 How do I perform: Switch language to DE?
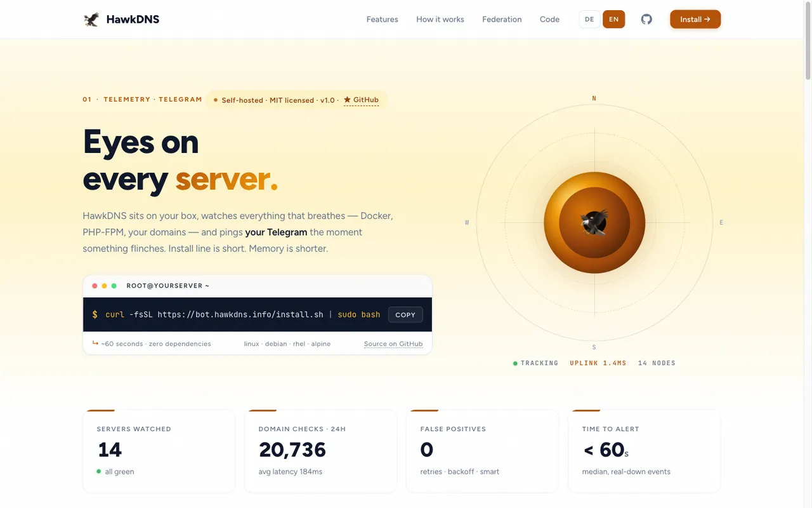coord(589,19)
